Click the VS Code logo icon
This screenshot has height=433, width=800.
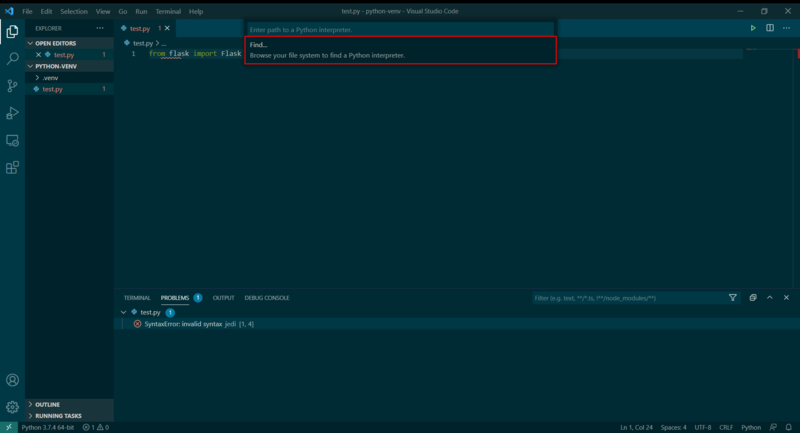pyautogui.click(x=9, y=11)
